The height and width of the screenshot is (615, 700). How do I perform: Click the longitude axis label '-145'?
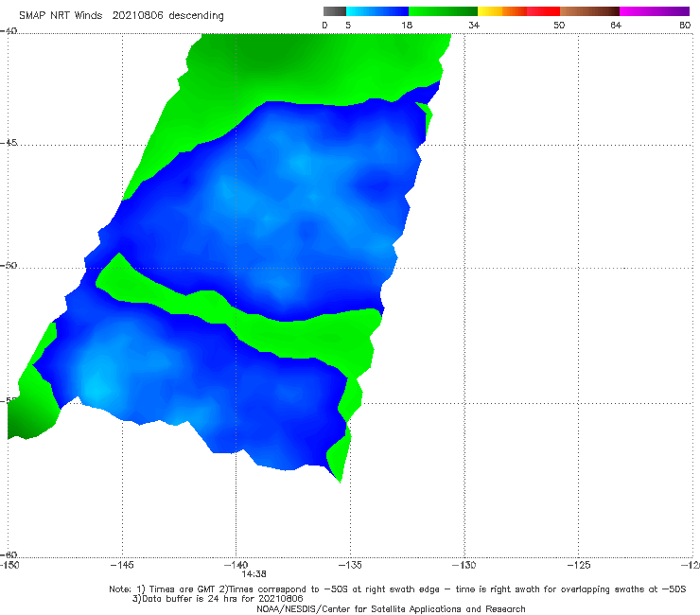click(x=122, y=565)
